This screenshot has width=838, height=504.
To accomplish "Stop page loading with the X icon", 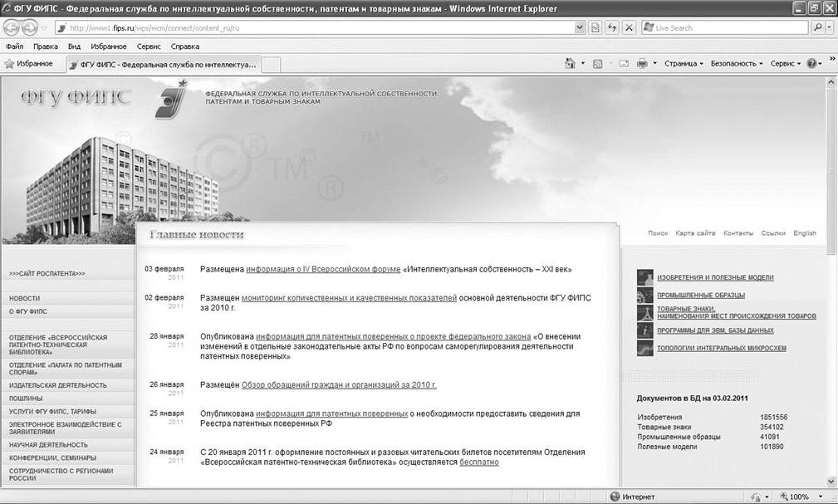I will 629,27.
